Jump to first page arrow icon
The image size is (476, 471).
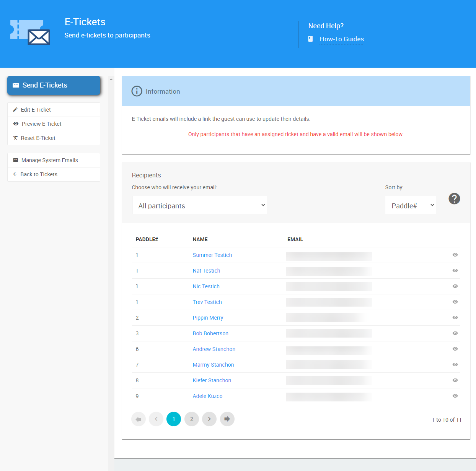pyautogui.click(x=139, y=419)
